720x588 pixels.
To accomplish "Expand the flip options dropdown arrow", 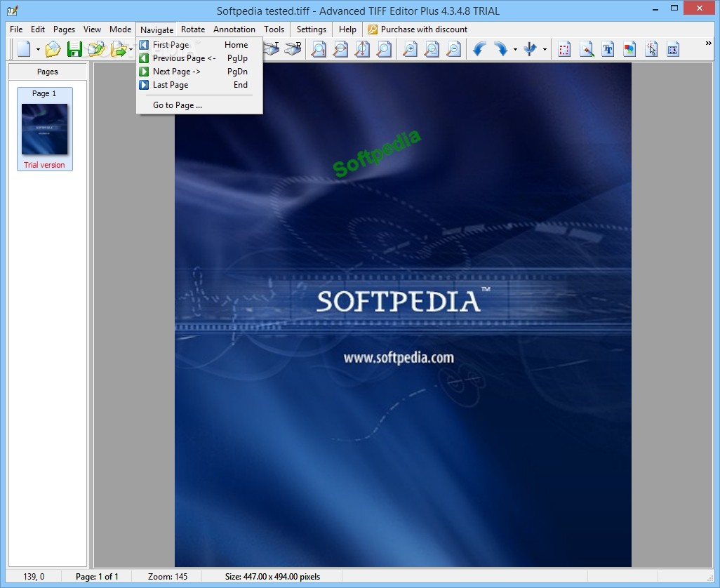I will click(x=545, y=49).
